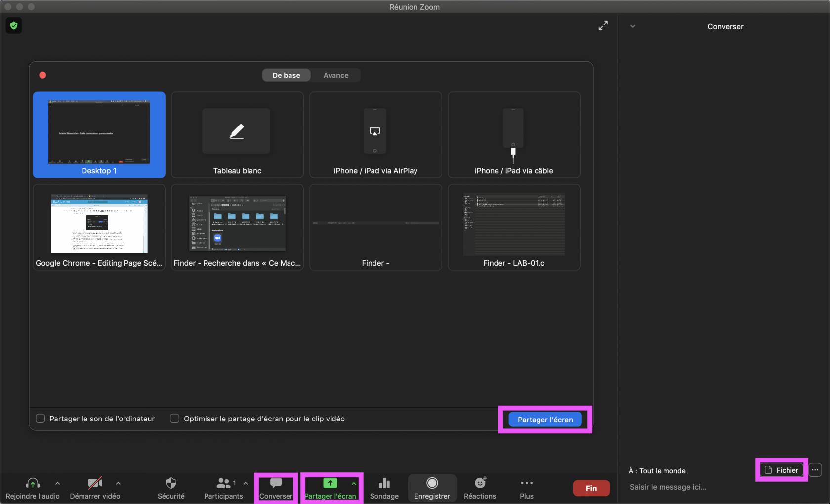Collapse the Converser panel using its chevron

coord(632,26)
